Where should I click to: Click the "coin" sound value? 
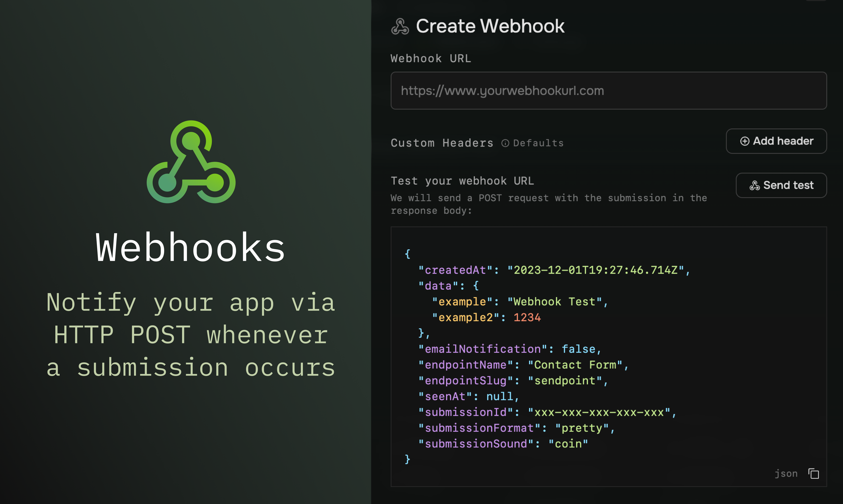(568, 444)
